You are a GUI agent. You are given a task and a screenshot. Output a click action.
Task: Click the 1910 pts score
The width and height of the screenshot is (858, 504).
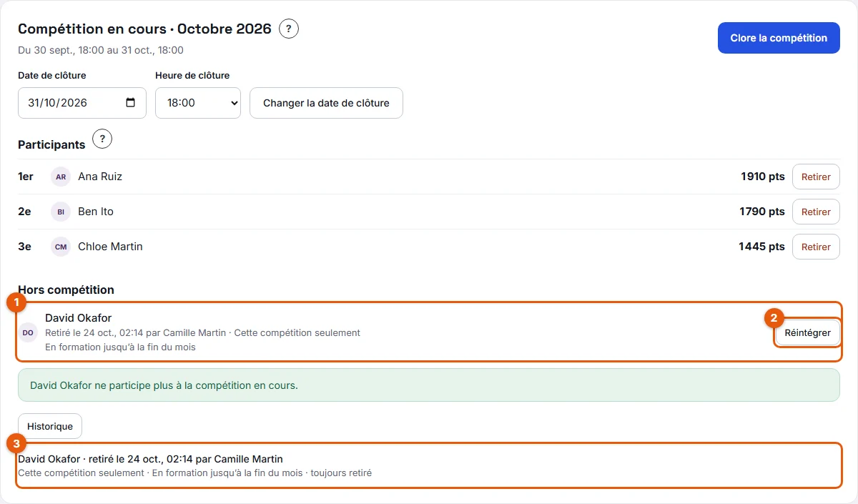[763, 177]
